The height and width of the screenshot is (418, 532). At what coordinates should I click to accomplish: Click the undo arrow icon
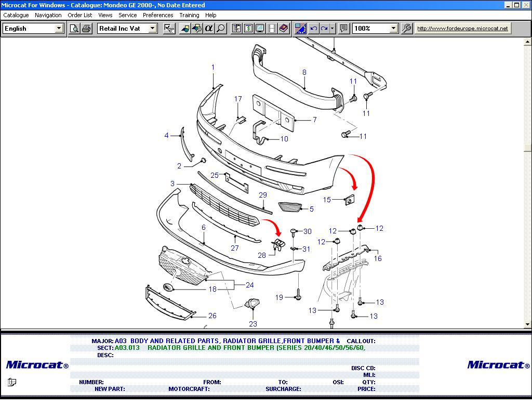click(313, 29)
